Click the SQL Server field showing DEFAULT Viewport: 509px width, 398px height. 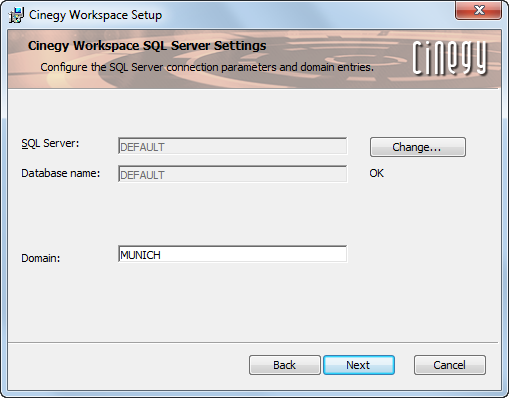232,146
